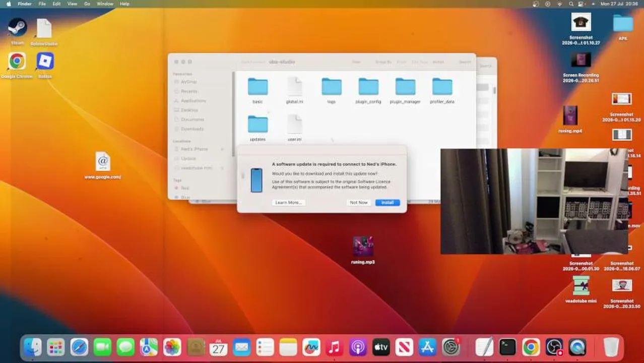Select Ned's iPhone in Finder sidebar
The height and width of the screenshot is (363, 644).
pyautogui.click(x=195, y=149)
